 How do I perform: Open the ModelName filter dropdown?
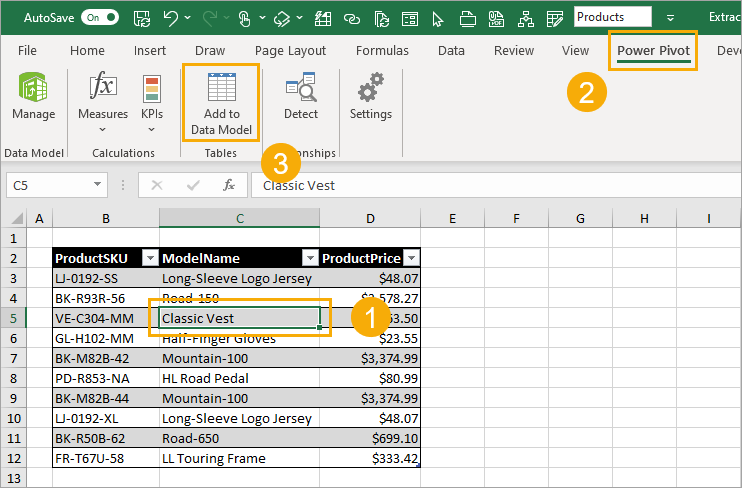(310, 258)
